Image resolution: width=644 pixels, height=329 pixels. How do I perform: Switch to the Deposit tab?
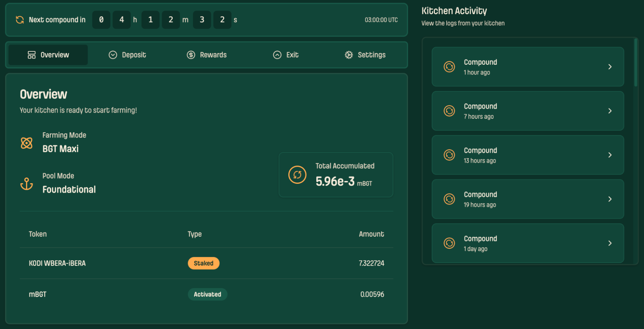[127, 55]
